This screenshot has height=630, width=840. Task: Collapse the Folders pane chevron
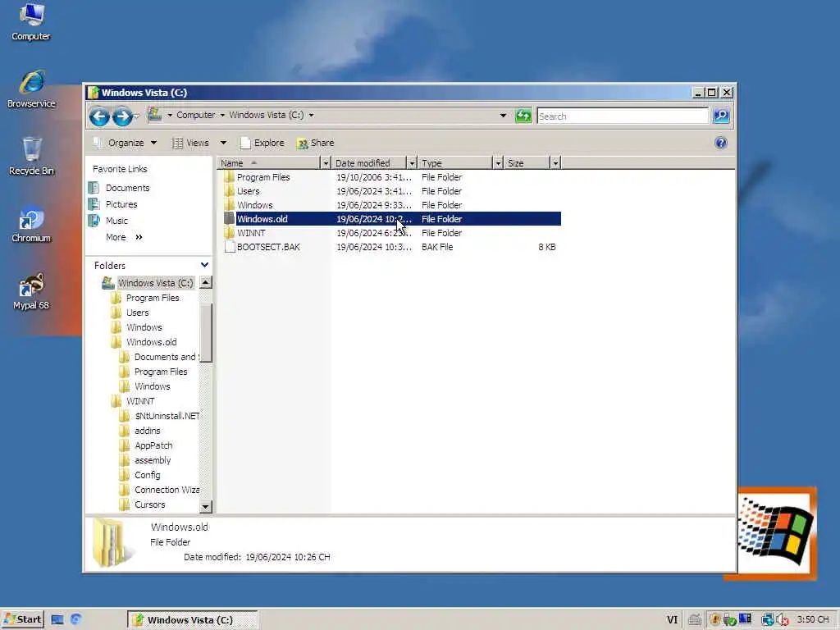[x=204, y=265]
